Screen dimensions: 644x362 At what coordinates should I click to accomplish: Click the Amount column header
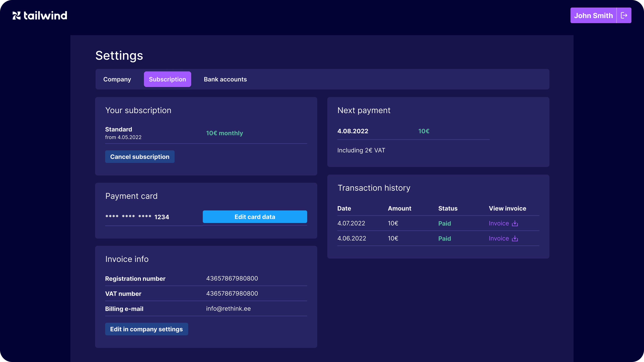coord(400,208)
